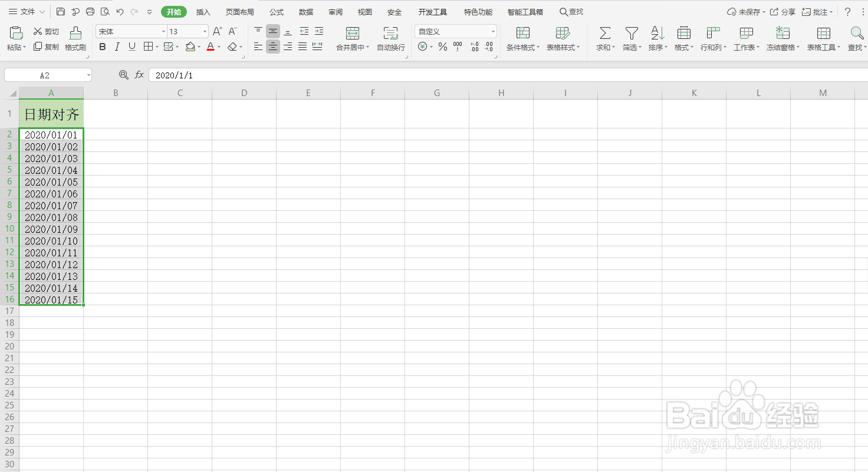Expand quick access toolbar customize arrow

(x=149, y=12)
